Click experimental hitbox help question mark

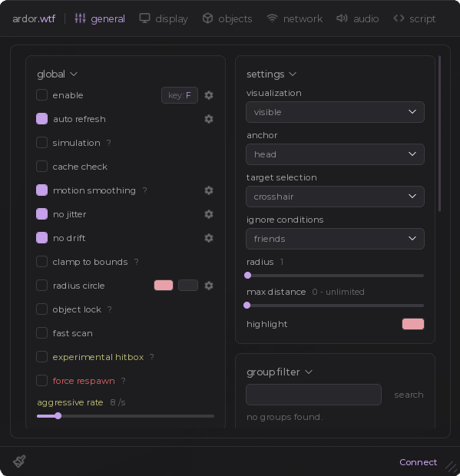pyautogui.click(x=152, y=357)
